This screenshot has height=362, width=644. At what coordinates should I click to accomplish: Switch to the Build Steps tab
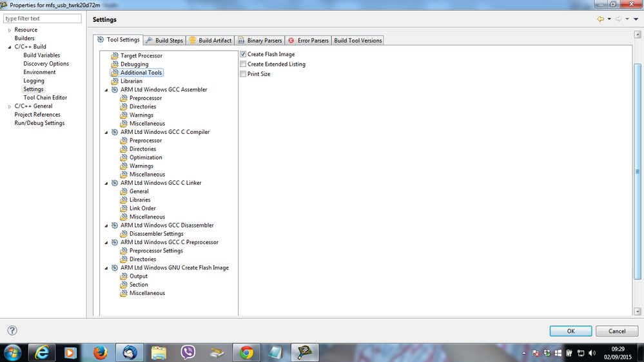164,40
